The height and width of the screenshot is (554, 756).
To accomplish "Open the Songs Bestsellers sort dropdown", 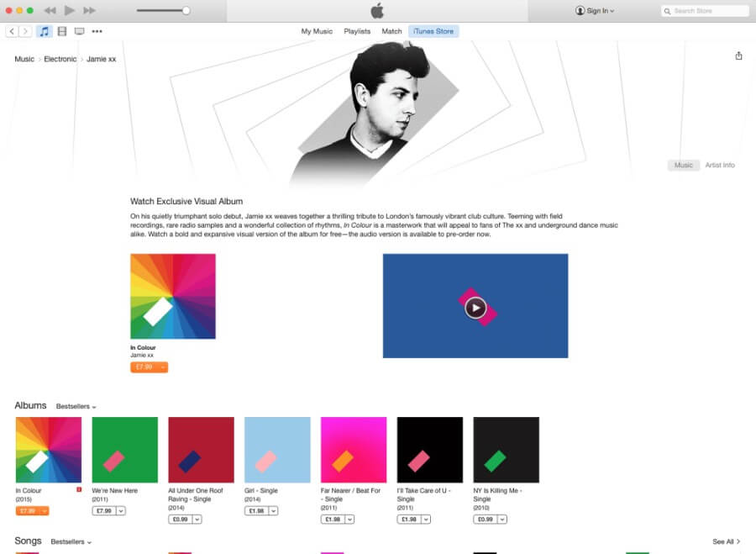I will pos(71,542).
